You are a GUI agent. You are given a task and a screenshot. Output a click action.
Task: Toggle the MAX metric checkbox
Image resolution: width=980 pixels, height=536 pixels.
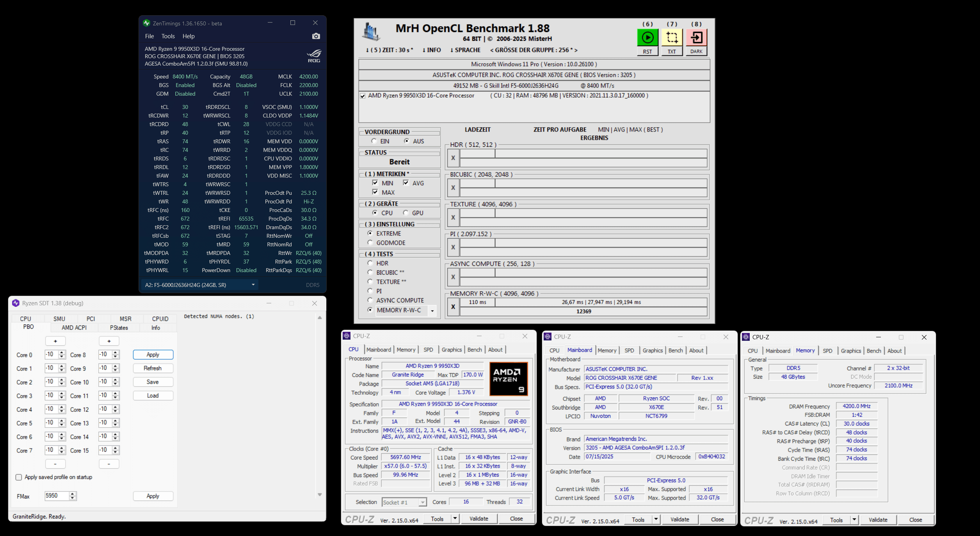(375, 192)
